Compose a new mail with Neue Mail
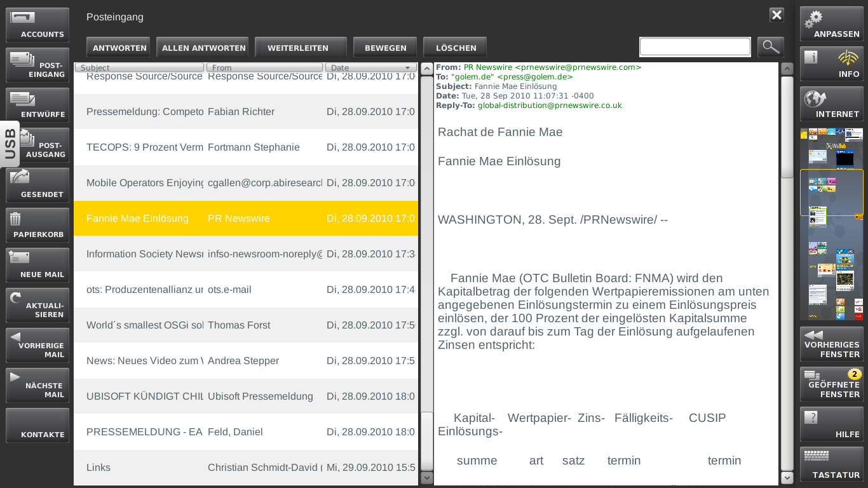The height and width of the screenshot is (488, 868). (37, 266)
